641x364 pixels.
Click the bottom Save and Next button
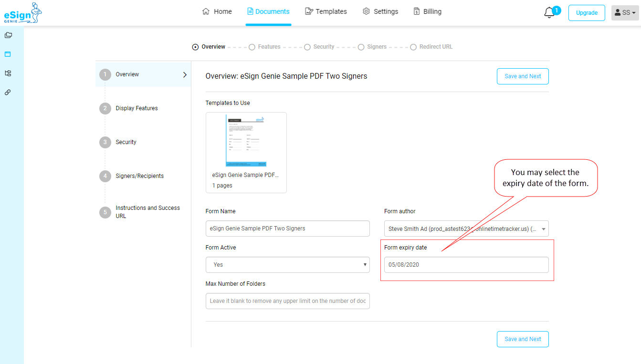point(523,339)
